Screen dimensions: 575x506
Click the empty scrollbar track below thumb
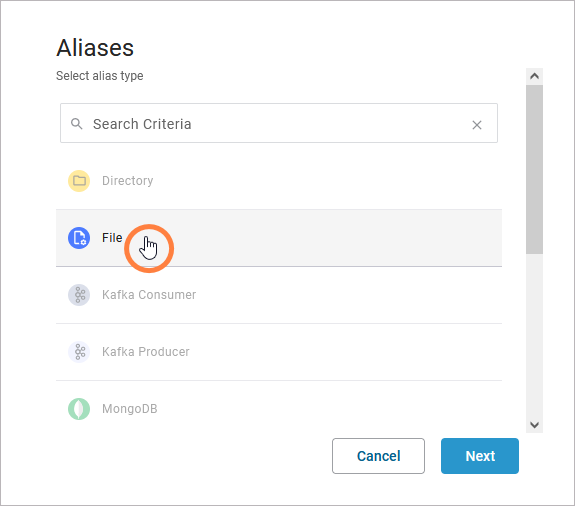pos(534,335)
